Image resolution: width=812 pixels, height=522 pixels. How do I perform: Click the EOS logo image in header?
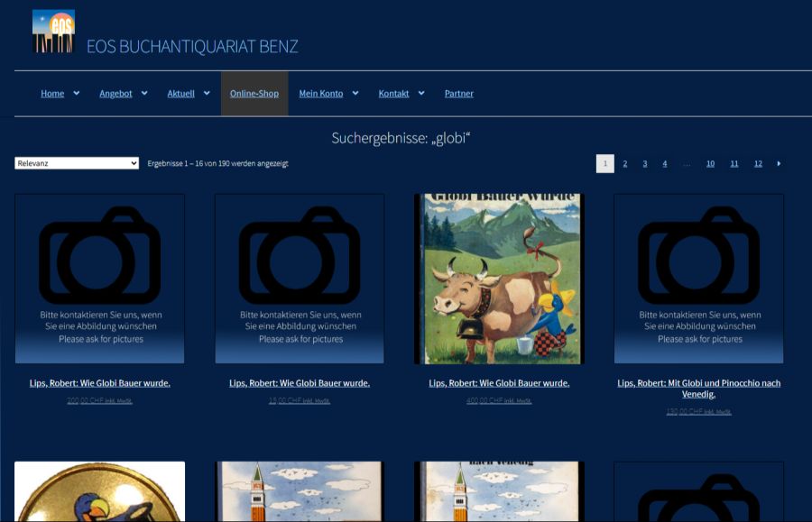[x=53, y=32]
